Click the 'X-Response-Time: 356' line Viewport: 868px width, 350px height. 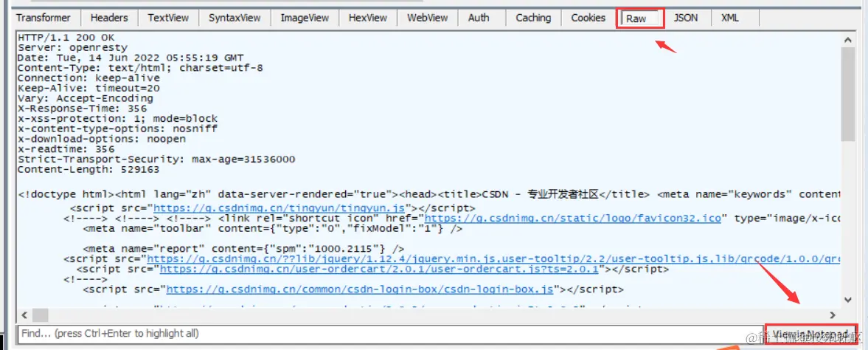point(82,109)
